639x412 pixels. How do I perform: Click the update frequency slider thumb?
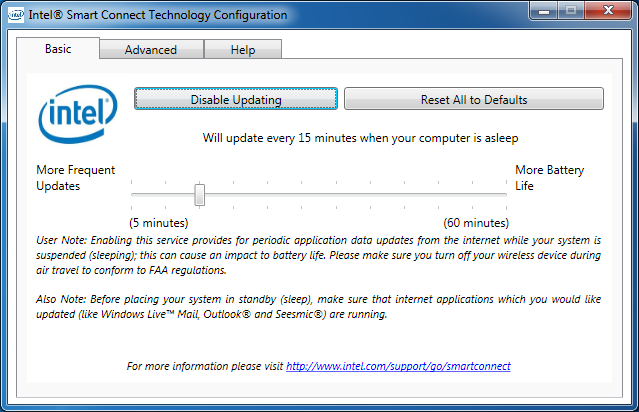(200, 194)
